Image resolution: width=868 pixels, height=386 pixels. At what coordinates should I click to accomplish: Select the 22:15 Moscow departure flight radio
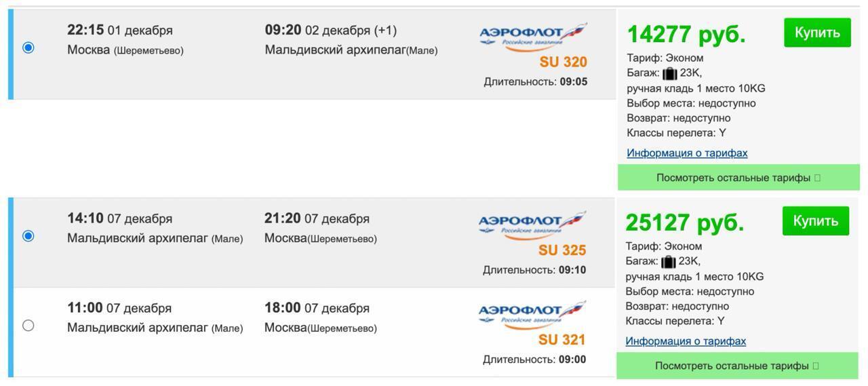point(28,47)
